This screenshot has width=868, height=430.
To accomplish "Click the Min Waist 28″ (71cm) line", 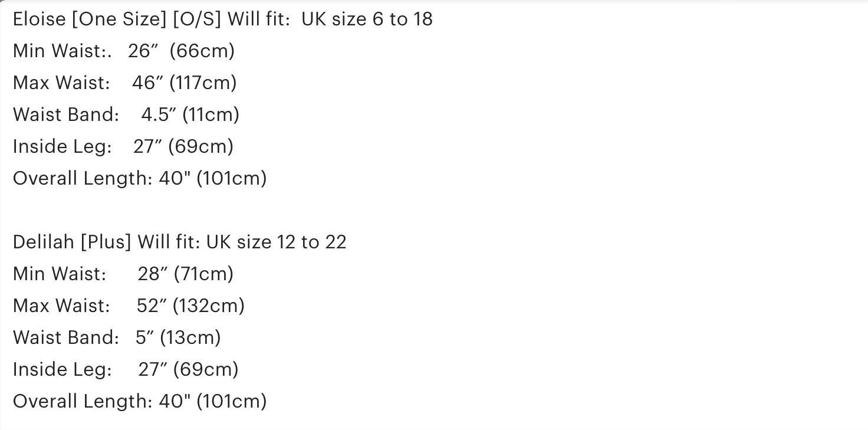I will 123,274.
